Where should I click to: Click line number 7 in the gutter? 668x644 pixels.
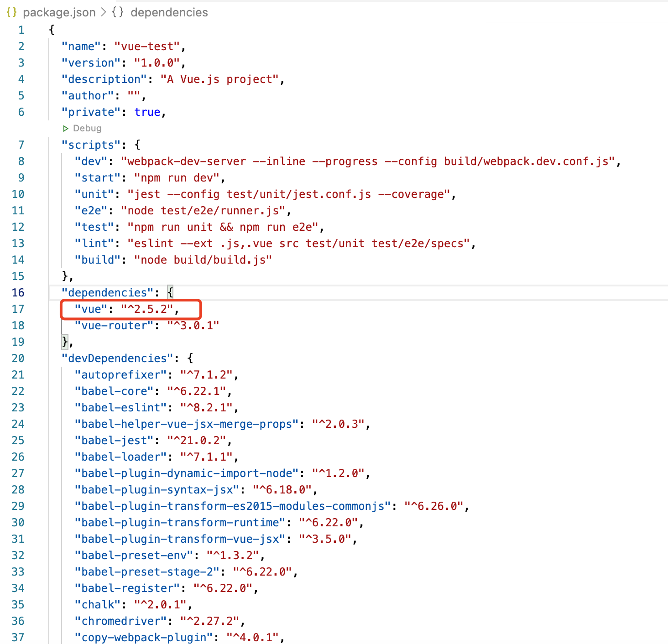(21, 145)
